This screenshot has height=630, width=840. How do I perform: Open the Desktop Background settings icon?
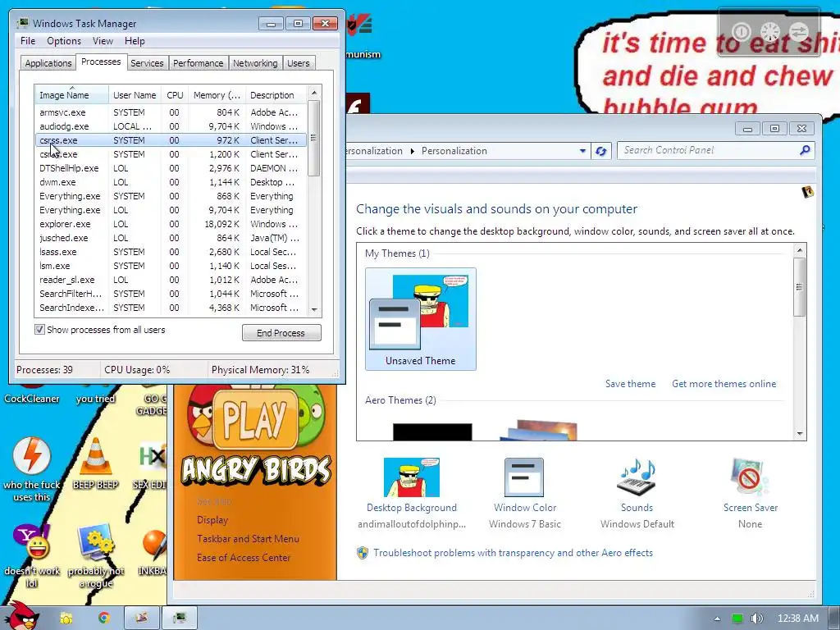coord(412,477)
